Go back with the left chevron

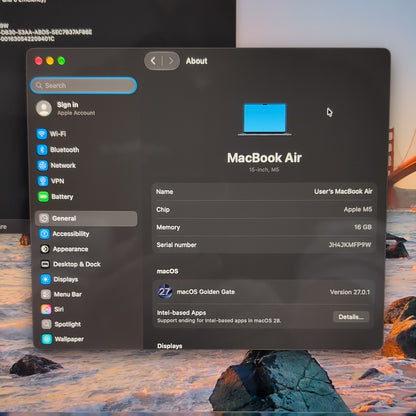pyautogui.click(x=153, y=61)
